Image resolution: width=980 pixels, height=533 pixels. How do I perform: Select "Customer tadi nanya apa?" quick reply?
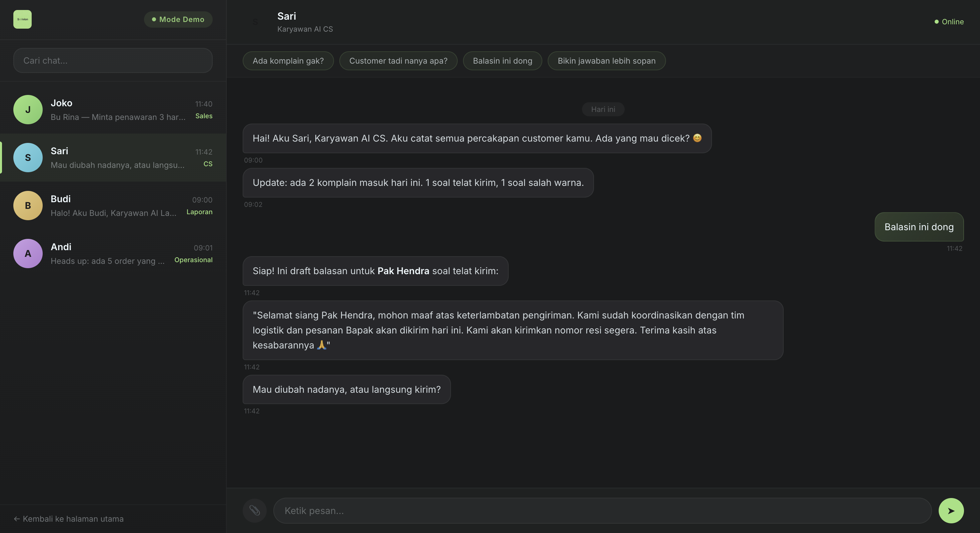click(398, 61)
